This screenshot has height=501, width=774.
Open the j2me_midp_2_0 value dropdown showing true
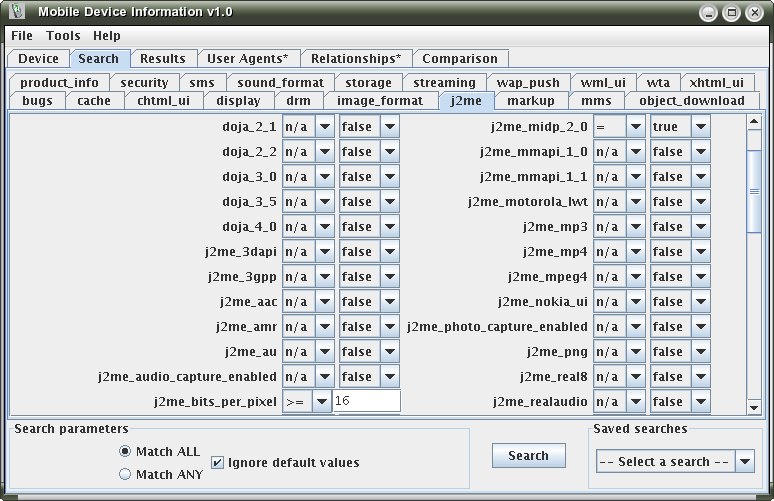click(x=700, y=127)
